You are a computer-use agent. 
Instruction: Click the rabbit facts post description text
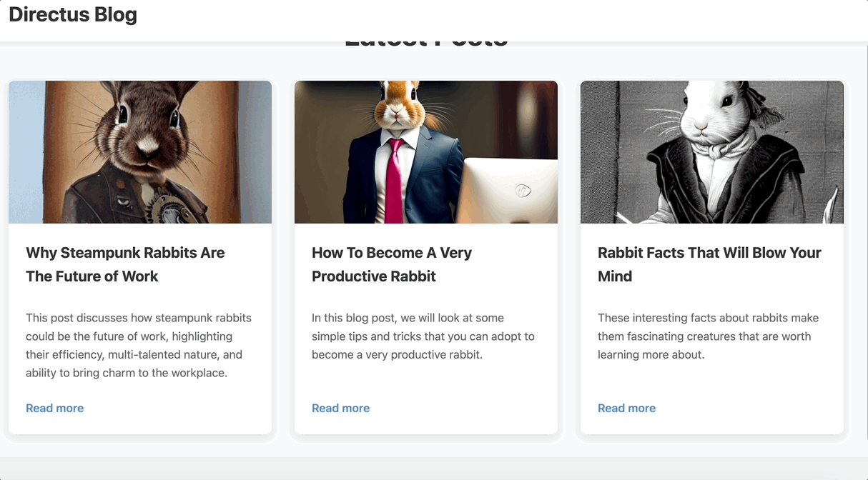coord(708,336)
